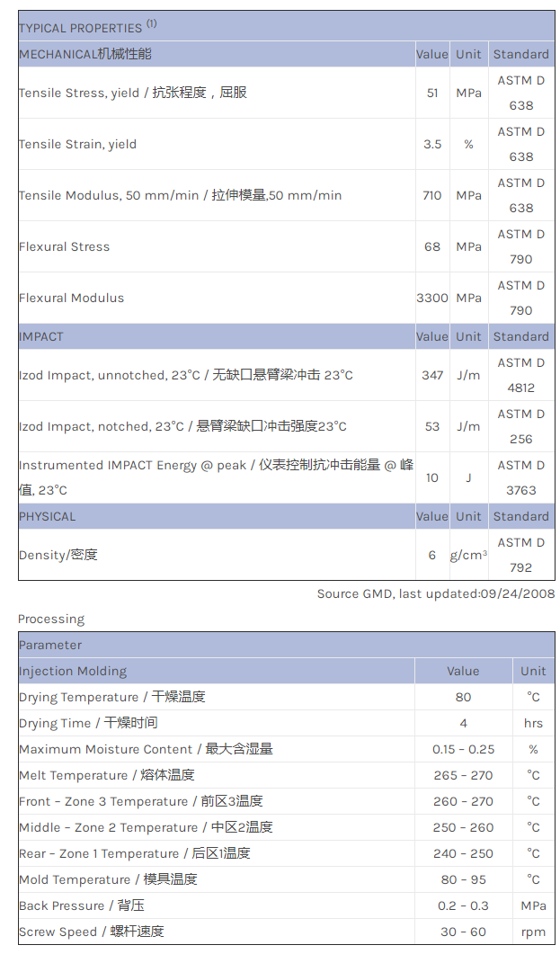This screenshot has width=560, height=963.
Task: Click the MECHANICAL section header
Action: pos(85,54)
